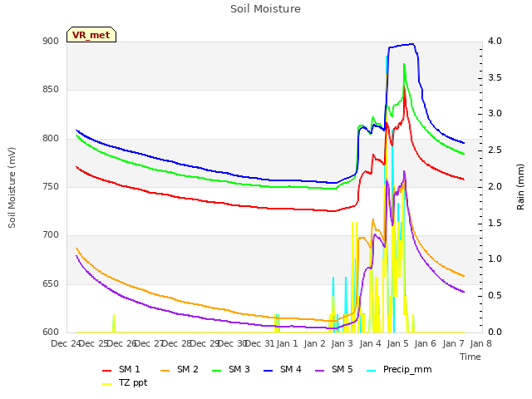The width and height of the screenshot is (532, 399).
Task: Click the purple SM 5 legend swatch
Action: click(320, 371)
